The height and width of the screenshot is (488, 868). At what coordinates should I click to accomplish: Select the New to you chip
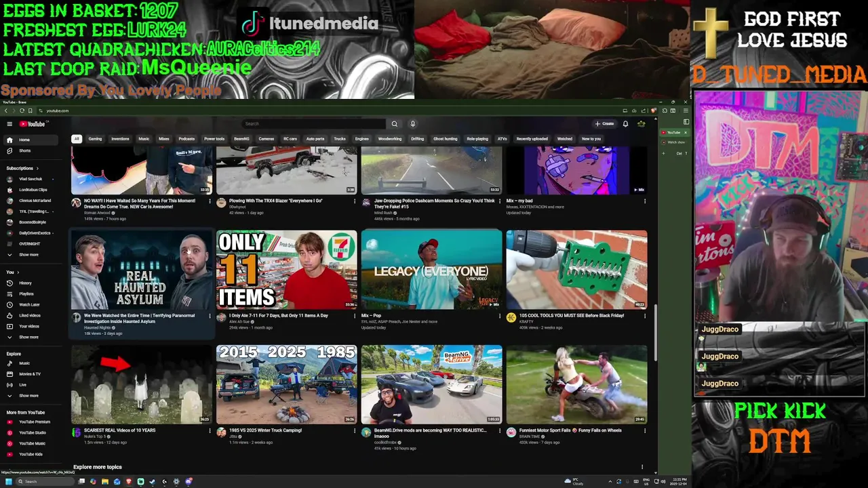591,139
